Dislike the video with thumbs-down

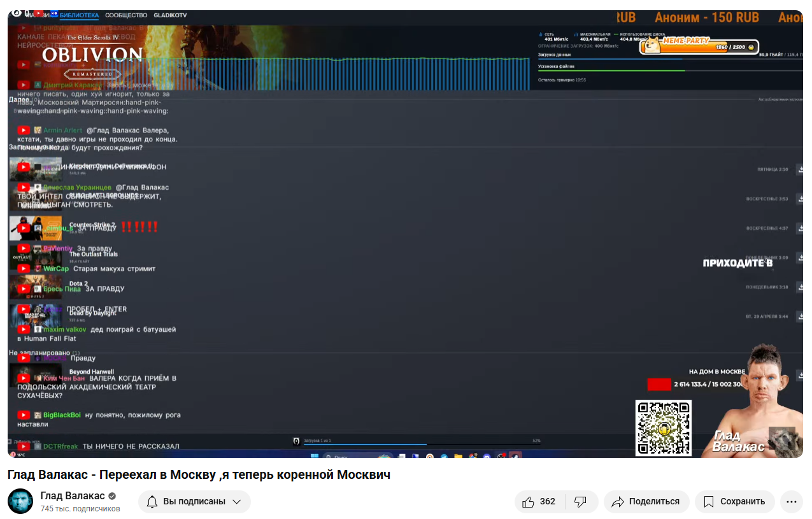click(580, 502)
